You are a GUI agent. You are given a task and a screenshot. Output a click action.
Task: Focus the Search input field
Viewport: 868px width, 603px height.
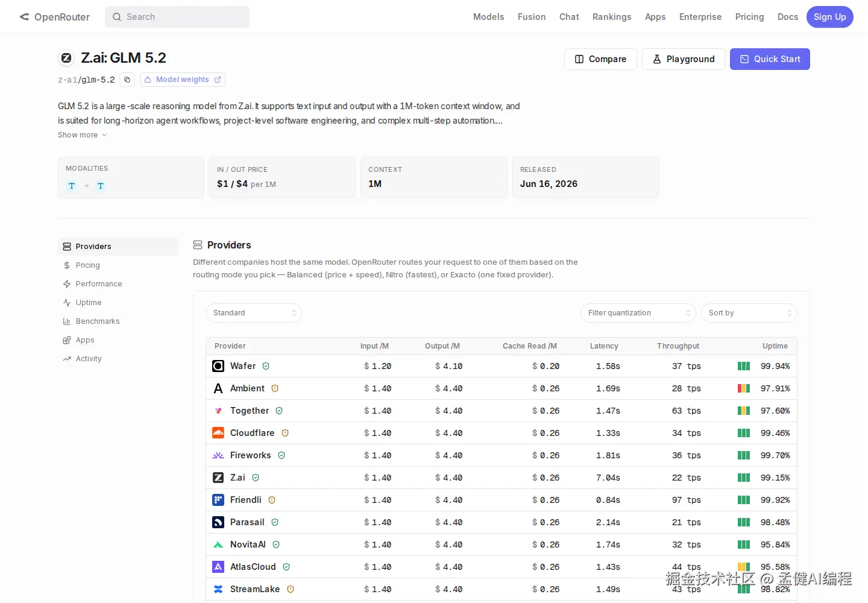pyautogui.click(x=177, y=17)
